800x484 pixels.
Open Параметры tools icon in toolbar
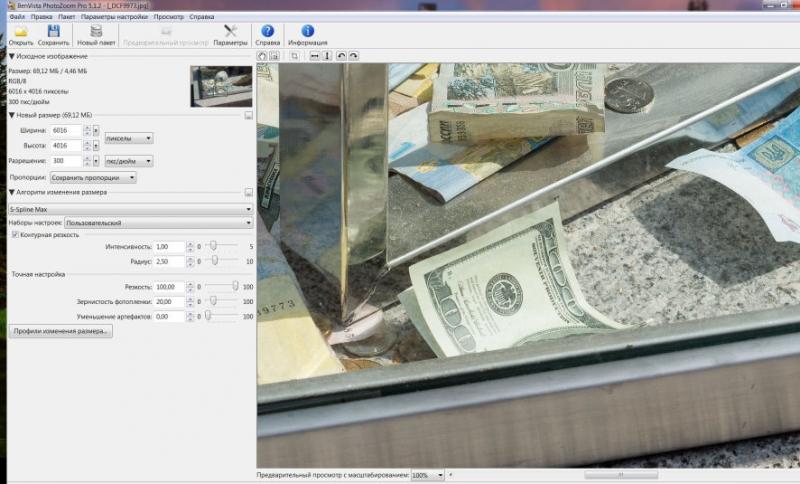coord(230,32)
